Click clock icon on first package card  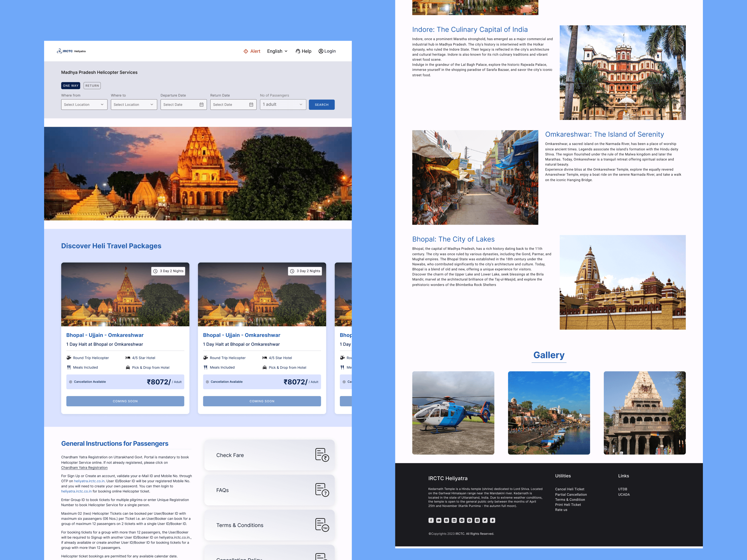pos(155,271)
